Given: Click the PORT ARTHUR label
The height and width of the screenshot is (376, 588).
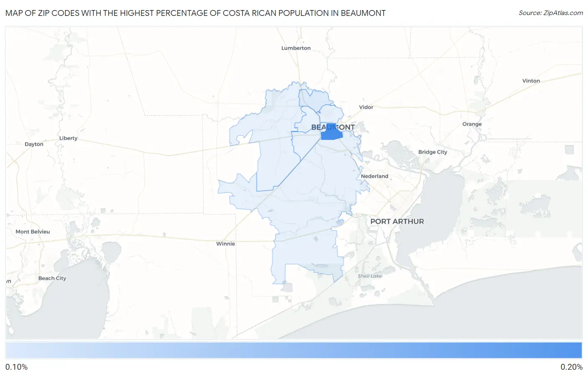Looking at the screenshot, I should click(x=397, y=221).
